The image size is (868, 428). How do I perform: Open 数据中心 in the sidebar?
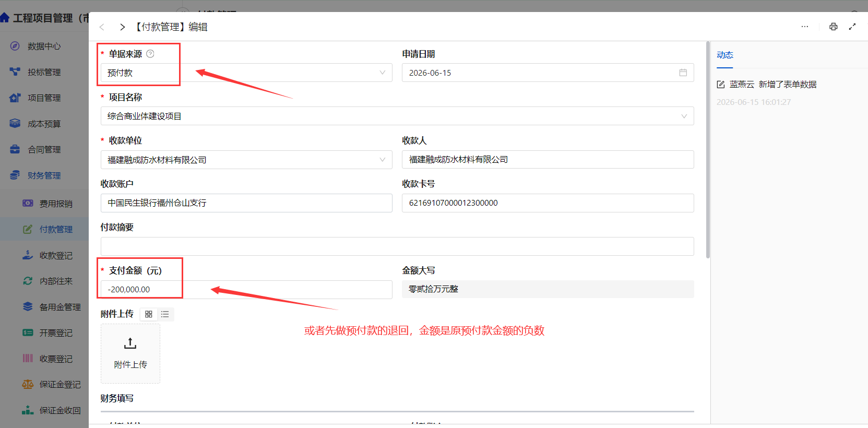pos(44,46)
